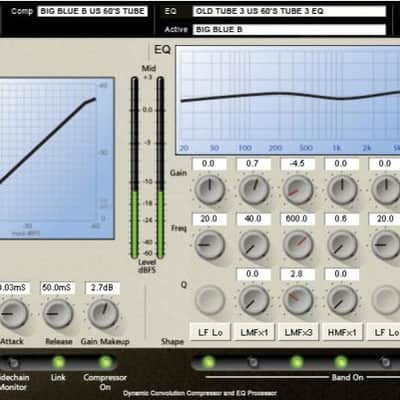Edit the 0.6 frequency value field

[342, 219]
